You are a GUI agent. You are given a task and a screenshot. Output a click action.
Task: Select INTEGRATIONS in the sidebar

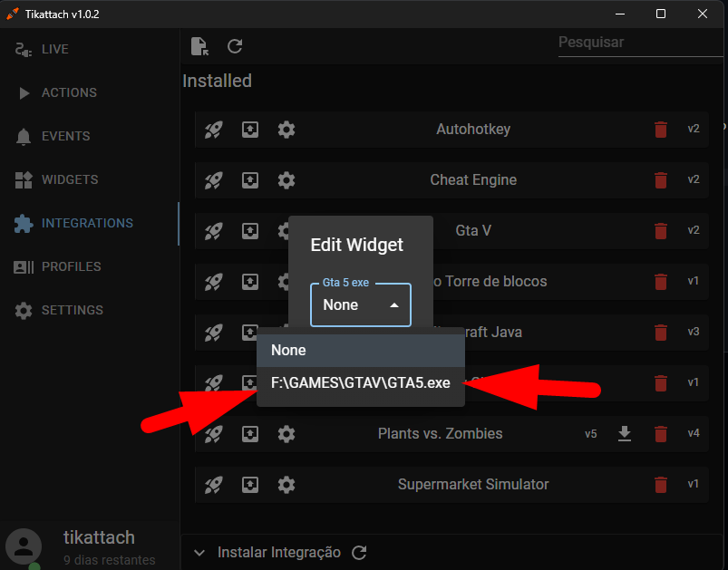(89, 223)
